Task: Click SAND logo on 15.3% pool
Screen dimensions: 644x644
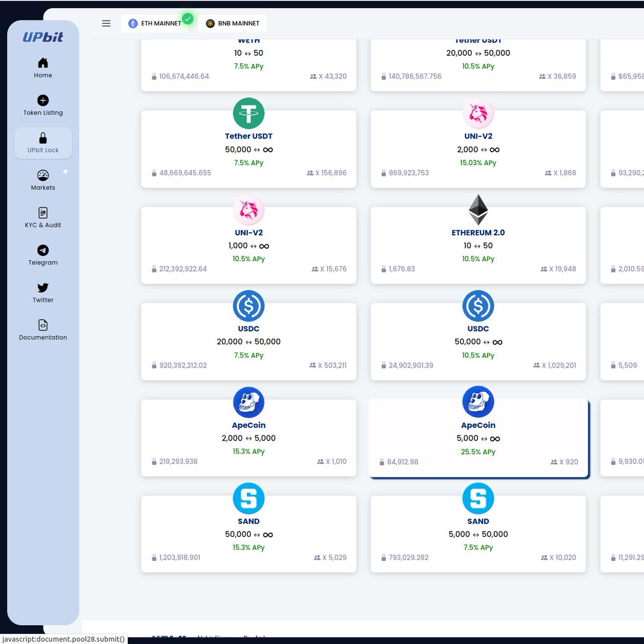Action: pyautogui.click(x=248, y=499)
